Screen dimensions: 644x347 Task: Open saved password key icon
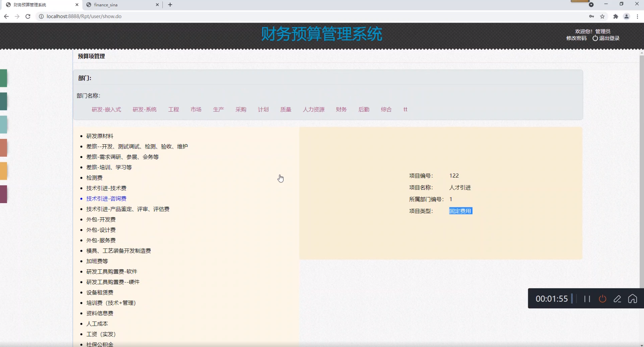[592, 16]
